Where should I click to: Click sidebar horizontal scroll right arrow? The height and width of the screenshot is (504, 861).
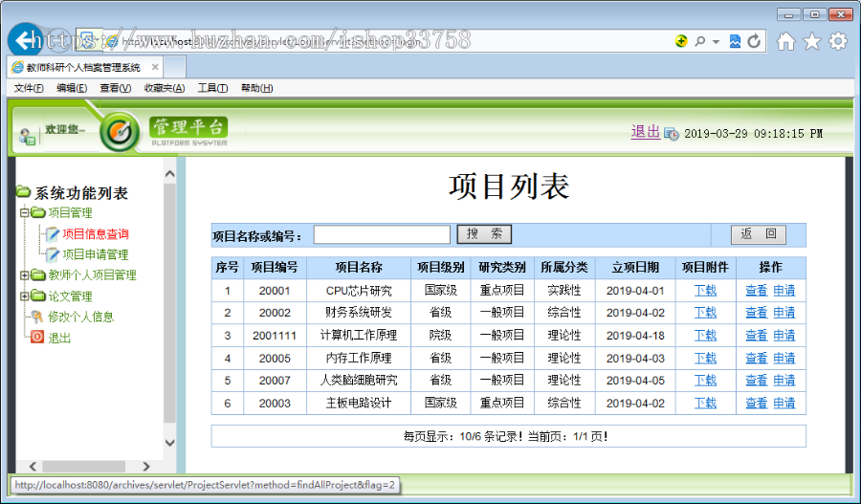coord(146,466)
